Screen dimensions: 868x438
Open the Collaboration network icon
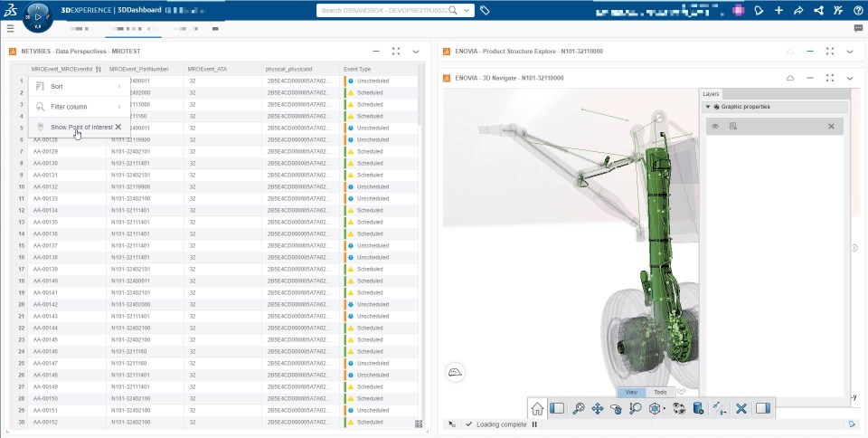coord(819,10)
